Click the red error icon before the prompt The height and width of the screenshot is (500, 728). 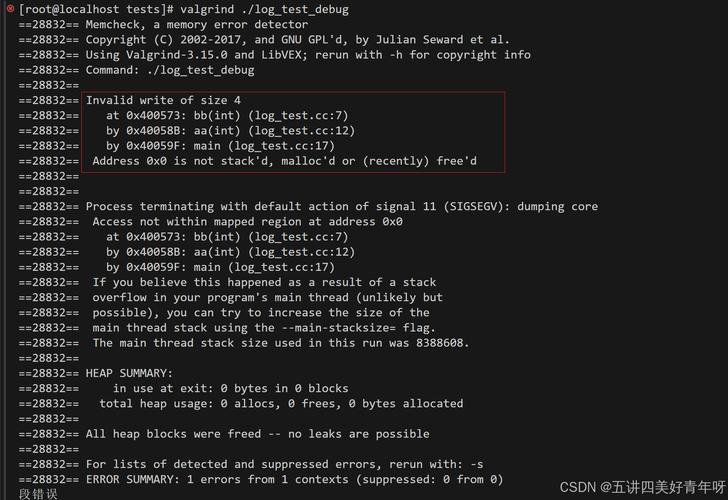(x=9, y=10)
